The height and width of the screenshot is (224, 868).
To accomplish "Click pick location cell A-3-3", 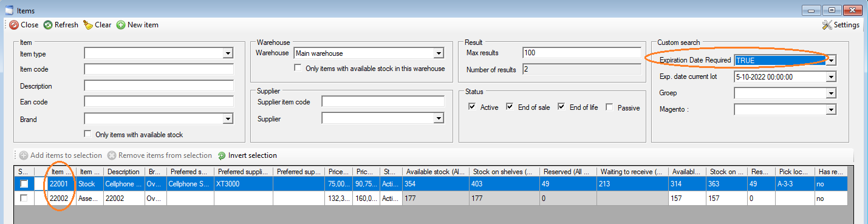I will 795,183.
